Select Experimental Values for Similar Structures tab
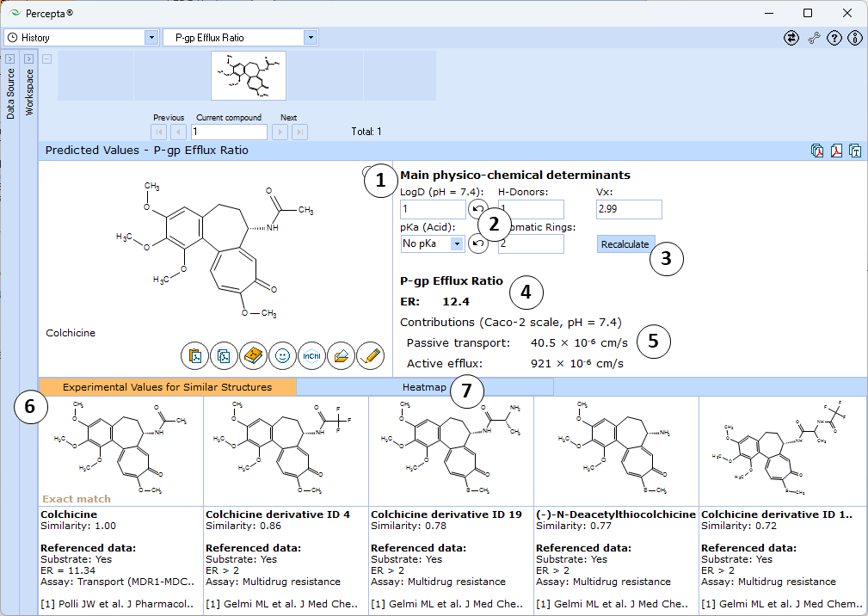Screen dimensions: 868x616 click(167, 387)
